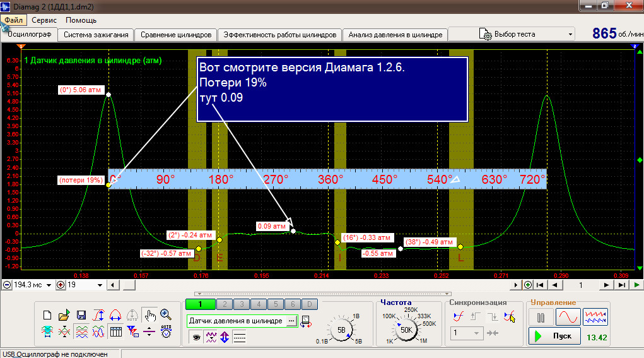644x358 pixels.
Task: Toggle the grid display icon
Action: (116, 331)
